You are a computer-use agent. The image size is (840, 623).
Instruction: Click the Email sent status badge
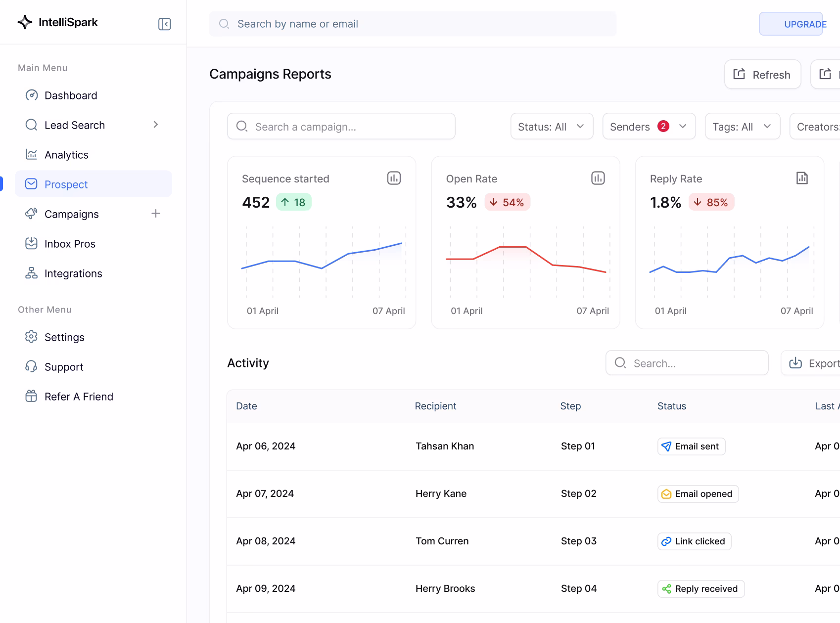coord(691,446)
